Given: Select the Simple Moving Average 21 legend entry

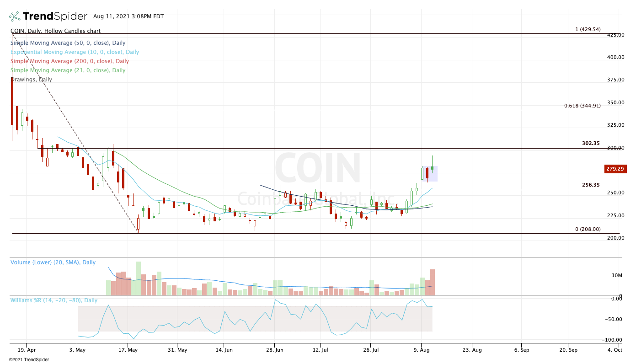Looking at the screenshot, I should pyautogui.click(x=68, y=70).
